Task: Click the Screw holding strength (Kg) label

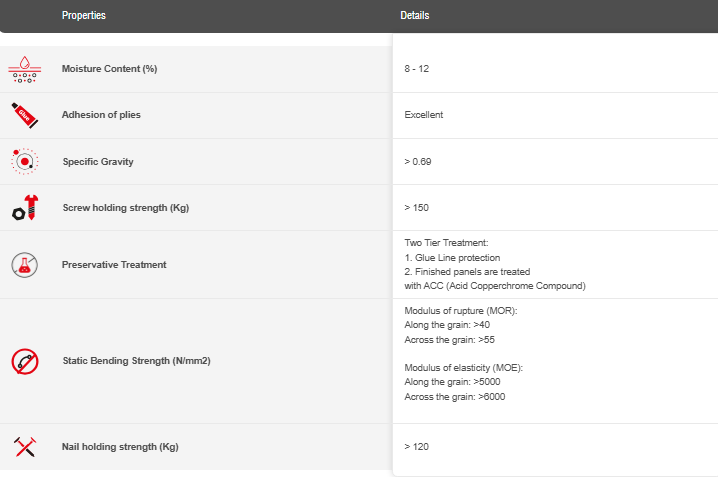Action: (125, 209)
